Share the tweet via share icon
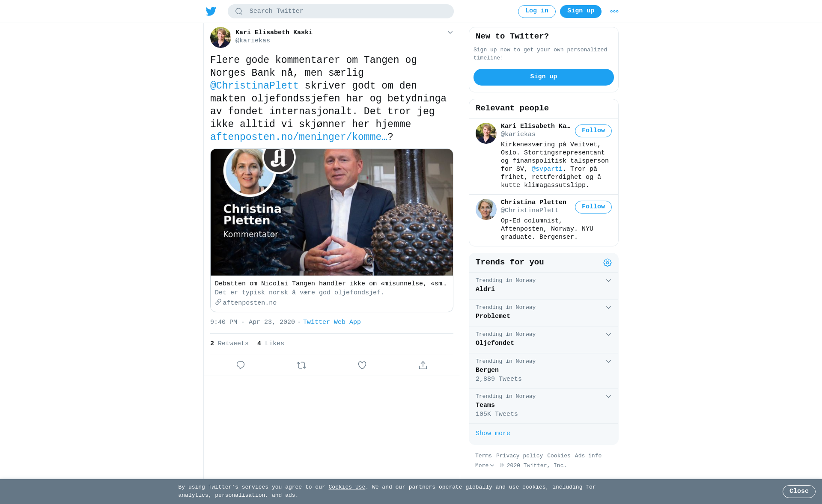The width and height of the screenshot is (822, 504). pyautogui.click(x=423, y=365)
